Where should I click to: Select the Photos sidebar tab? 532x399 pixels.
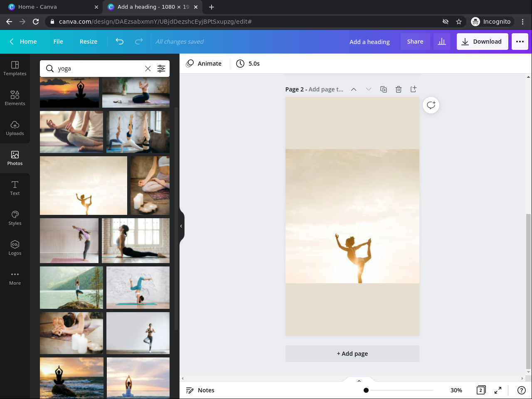click(15, 158)
